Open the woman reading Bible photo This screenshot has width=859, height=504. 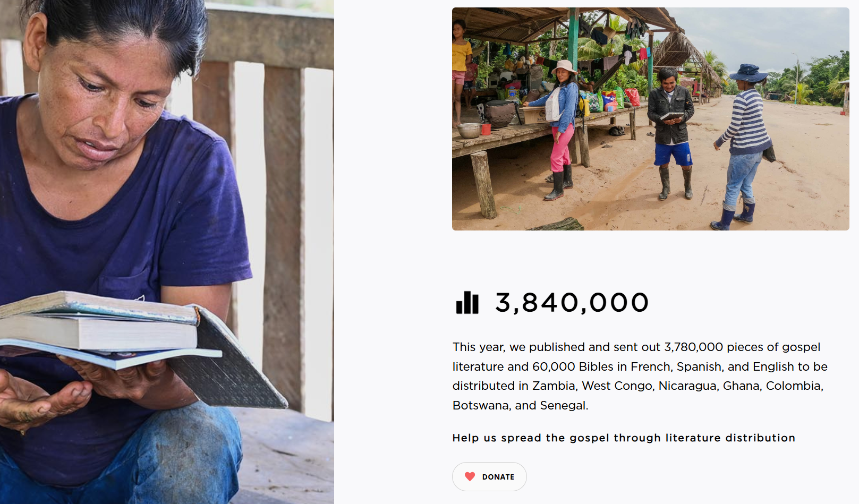[x=167, y=252]
